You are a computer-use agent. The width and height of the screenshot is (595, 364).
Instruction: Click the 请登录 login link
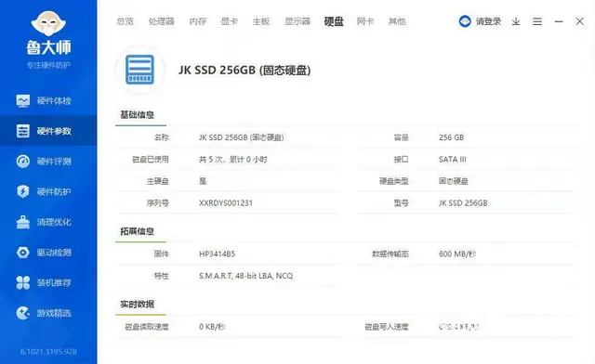click(x=488, y=21)
